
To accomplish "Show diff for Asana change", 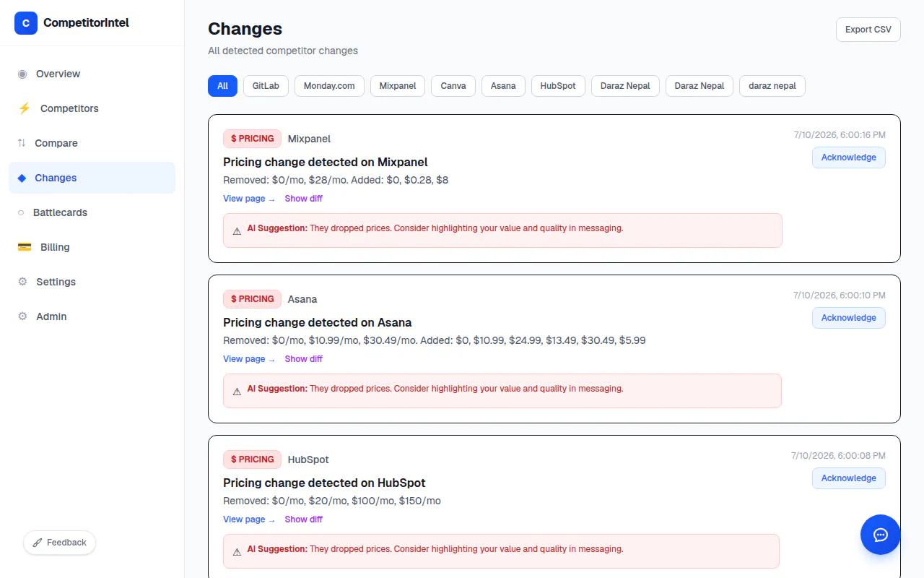I will click(x=304, y=359).
